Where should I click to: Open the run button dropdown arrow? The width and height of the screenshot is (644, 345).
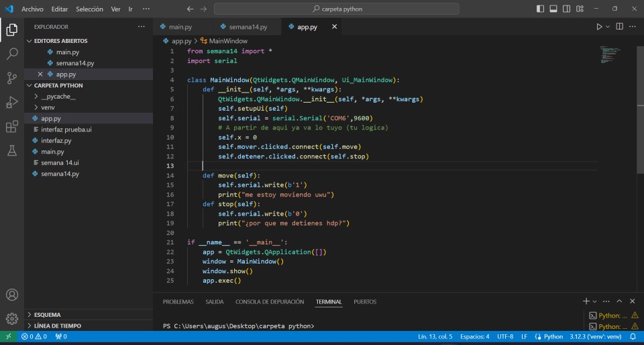pyautogui.click(x=608, y=27)
